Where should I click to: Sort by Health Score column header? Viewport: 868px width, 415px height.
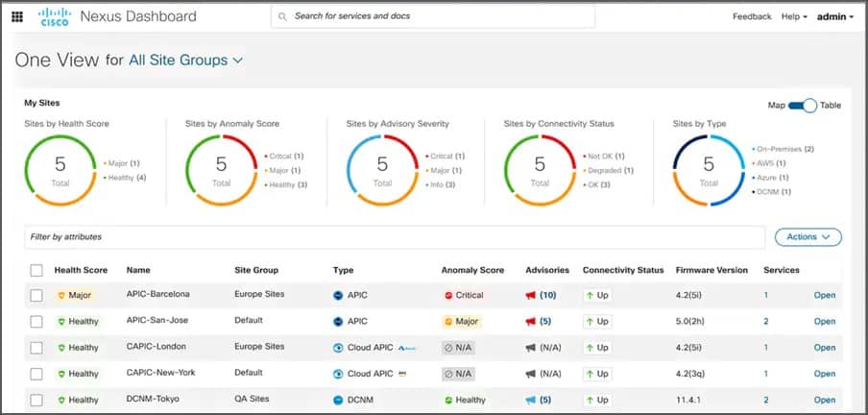pos(81,270)
